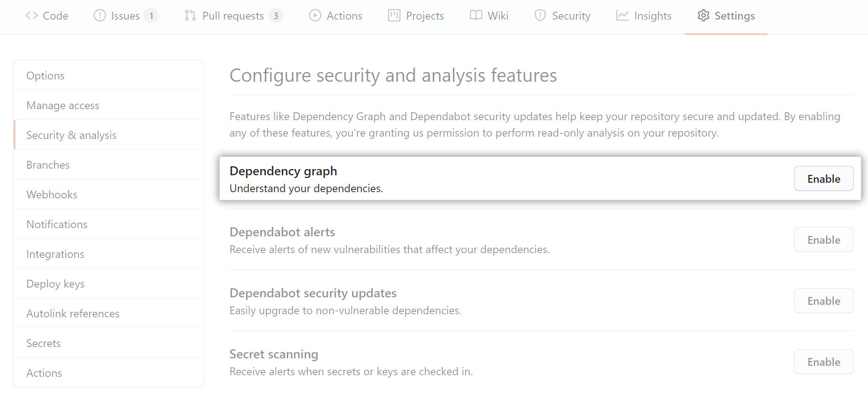The width and height of the screenshot is (868, 394).
Task: Go to Branches settings page
Action: [x=48, y=165]
